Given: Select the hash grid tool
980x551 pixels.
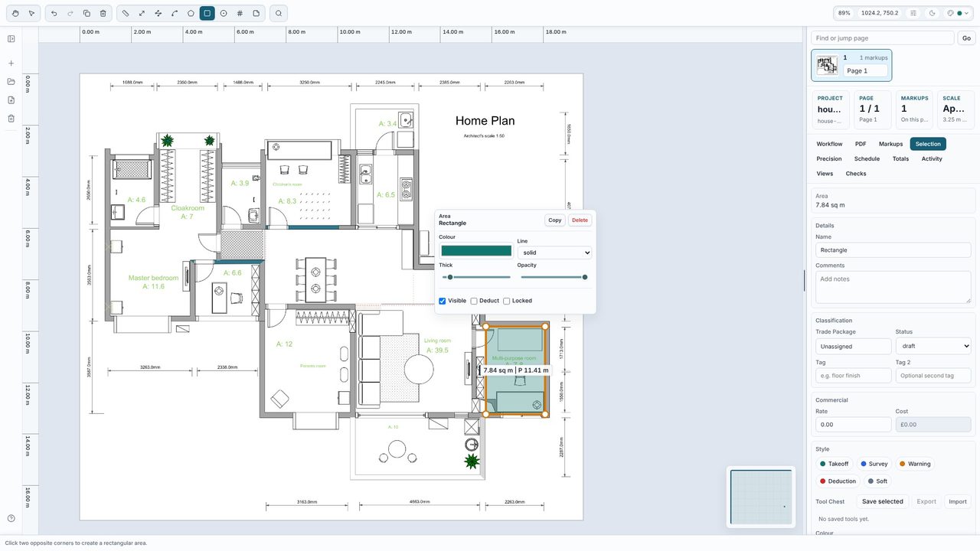Looking at the screenshot, I should pos(240,13).
